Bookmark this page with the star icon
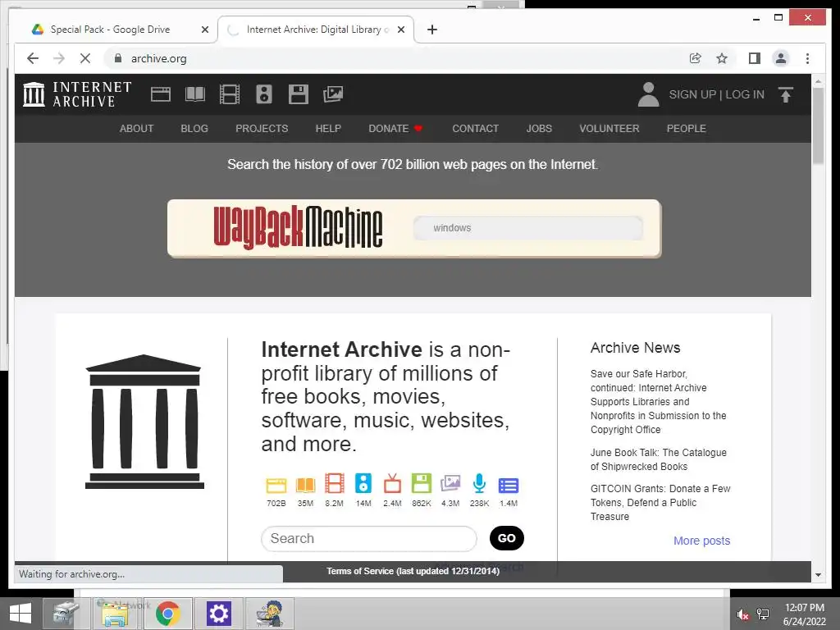The image size is (840, 630). point(722,58)
